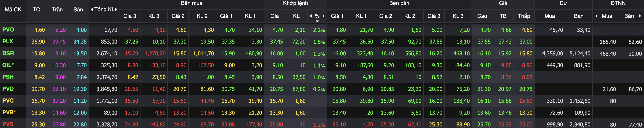644x128 pixels.
Task: Click PVO sell volume 21,70
Action: [x=366, y=30]
